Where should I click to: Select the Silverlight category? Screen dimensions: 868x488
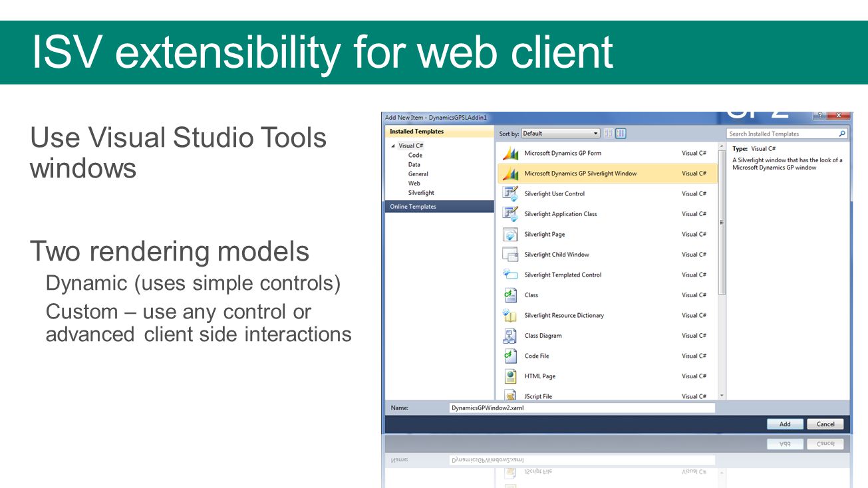coord(421,193)
